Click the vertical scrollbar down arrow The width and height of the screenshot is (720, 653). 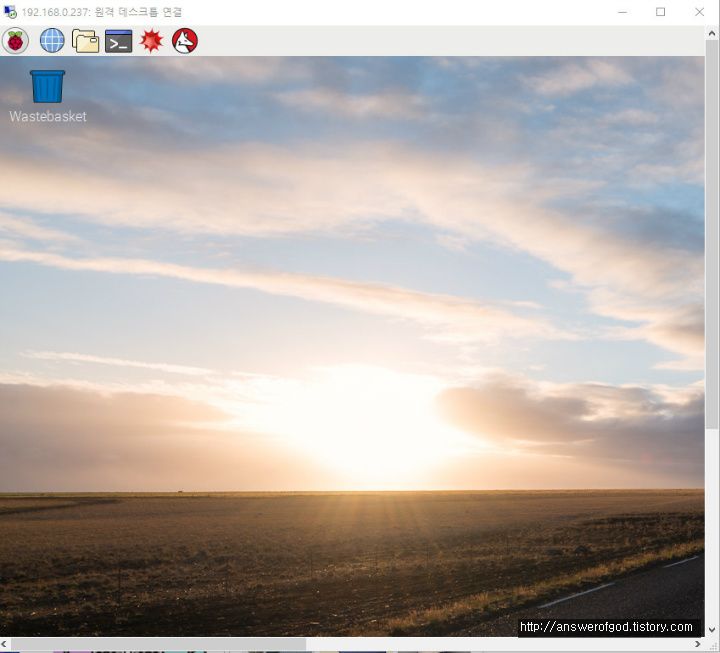712,630
